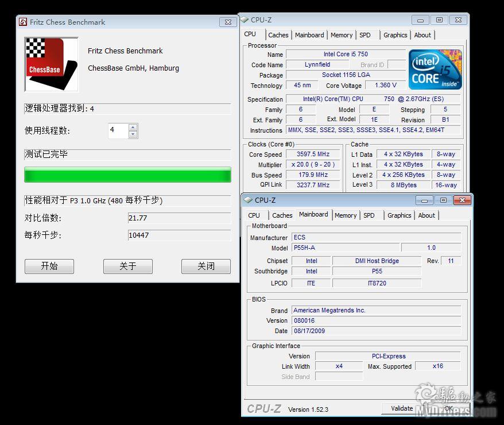Switch to Graphics tab in lower CPU-Z window
The height and width of the screenshot is (425, 504).
(399, 215)
